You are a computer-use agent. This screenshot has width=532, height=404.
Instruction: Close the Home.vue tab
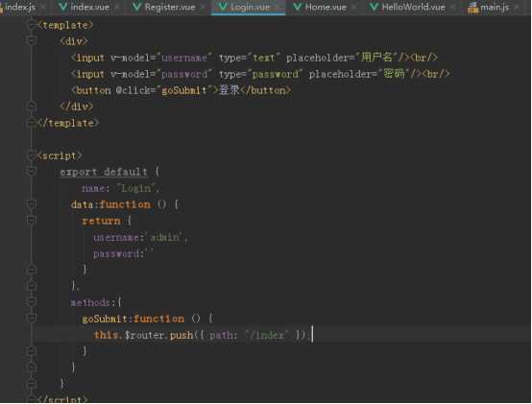353,8
